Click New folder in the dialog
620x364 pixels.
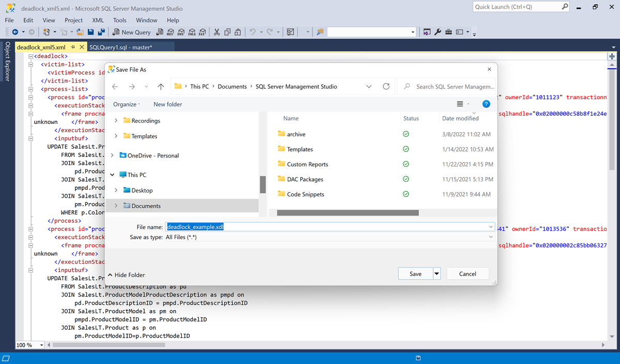(x=167, y=104)
